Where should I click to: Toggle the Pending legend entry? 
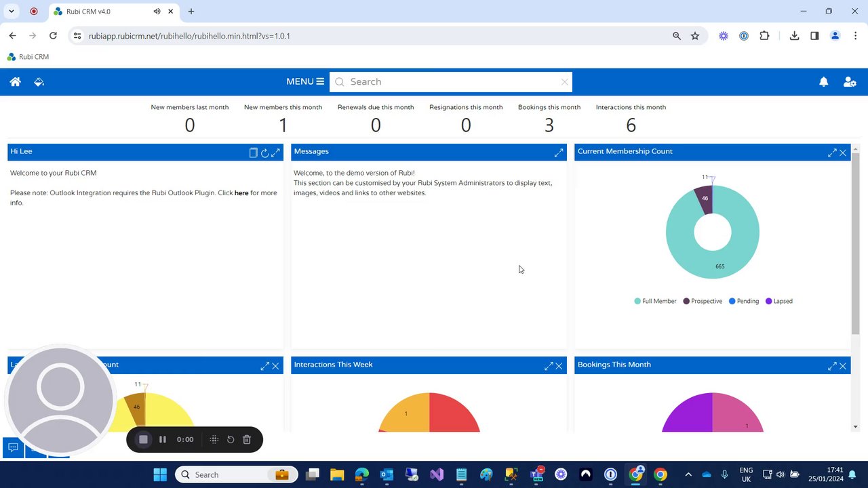point(744,301)
